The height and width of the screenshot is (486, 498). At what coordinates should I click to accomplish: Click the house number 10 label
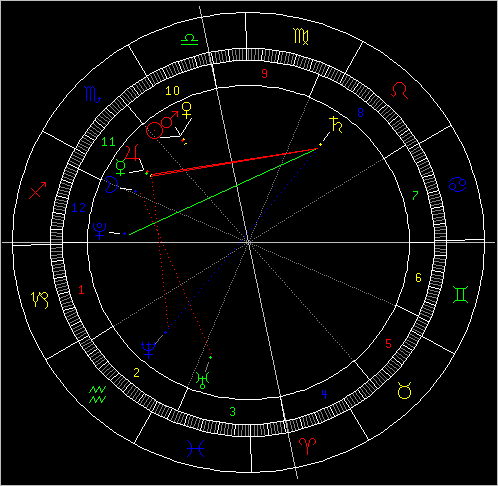173,91
